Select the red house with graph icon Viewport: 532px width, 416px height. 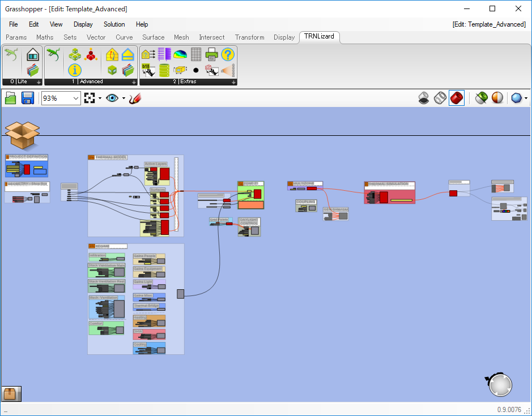point(212,70)
